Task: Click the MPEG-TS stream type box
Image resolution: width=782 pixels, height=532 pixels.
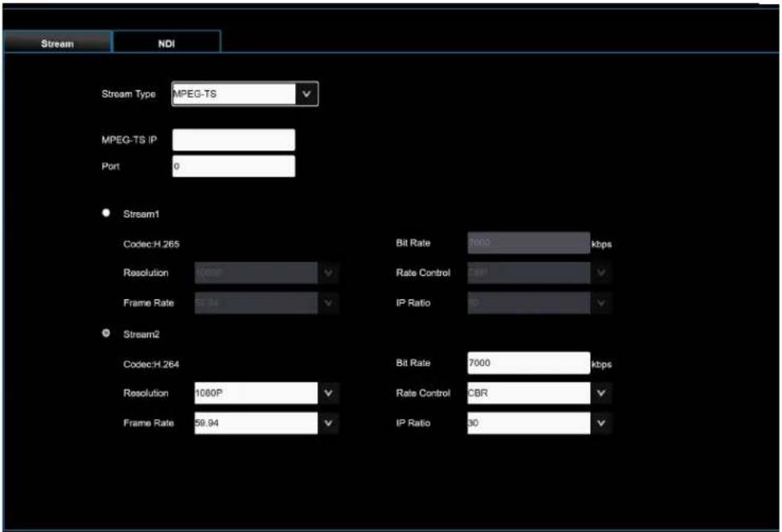Action: coord(234,94)
